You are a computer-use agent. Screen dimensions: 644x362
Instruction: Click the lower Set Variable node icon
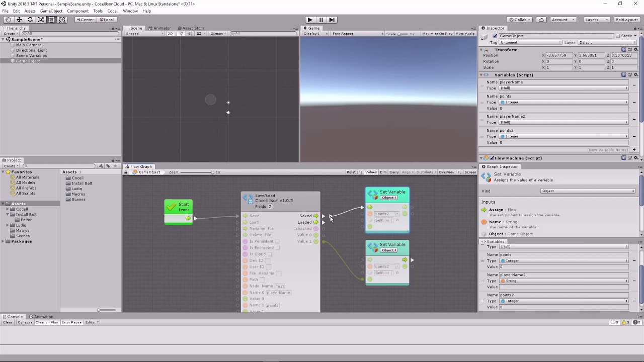[373, 247]
